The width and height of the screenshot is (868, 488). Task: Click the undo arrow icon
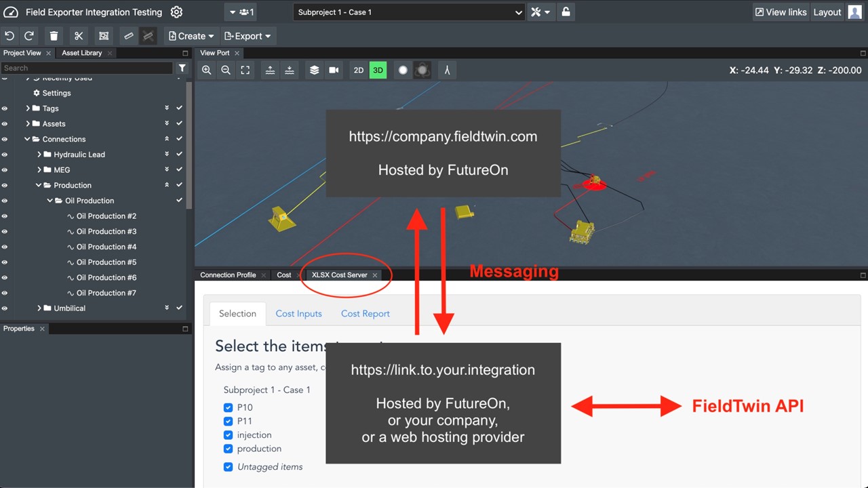[x=9, y=36]
